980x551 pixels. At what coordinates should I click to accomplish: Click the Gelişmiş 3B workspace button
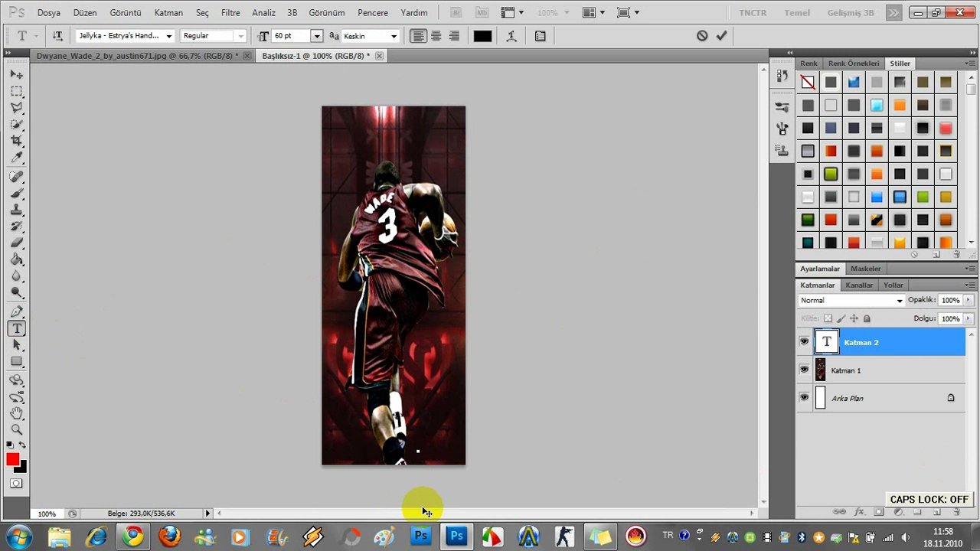pyautogui.click(x=851, y=13)
